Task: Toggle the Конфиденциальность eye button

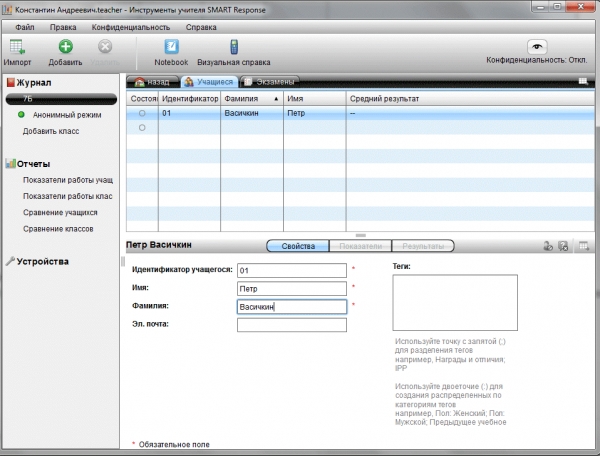Action: click(537, 47)
